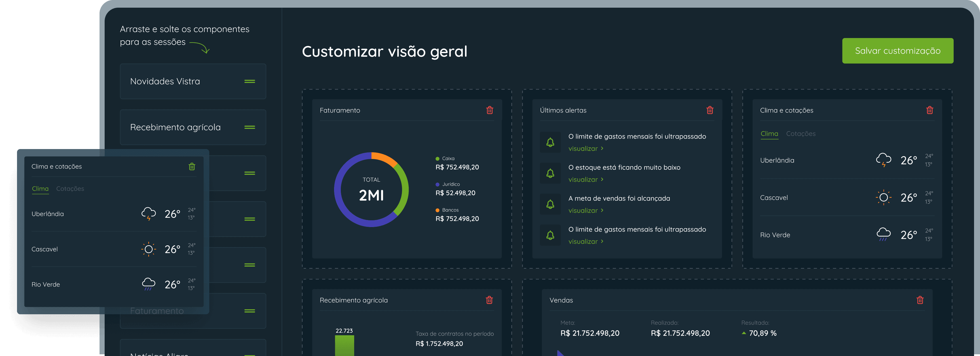980x356 pixels.
Task: Click Cascavel name in floating weather card
Action: point(45,249)
